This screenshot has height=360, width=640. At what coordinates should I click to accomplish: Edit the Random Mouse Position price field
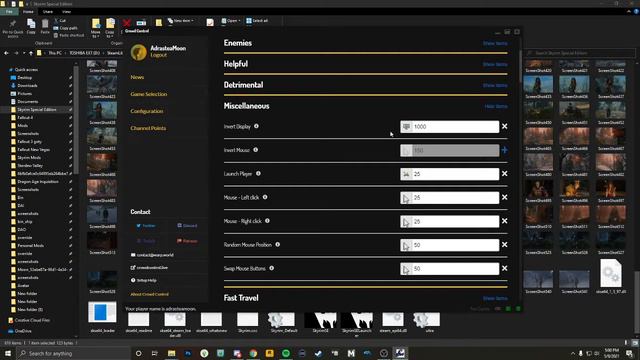pyautogui.click(x=449, y=245)
